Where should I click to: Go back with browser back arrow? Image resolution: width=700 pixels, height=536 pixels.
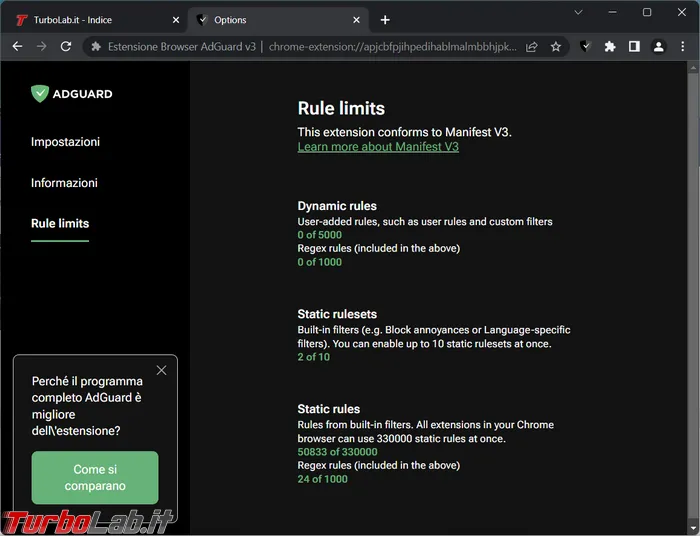(17, 46)
